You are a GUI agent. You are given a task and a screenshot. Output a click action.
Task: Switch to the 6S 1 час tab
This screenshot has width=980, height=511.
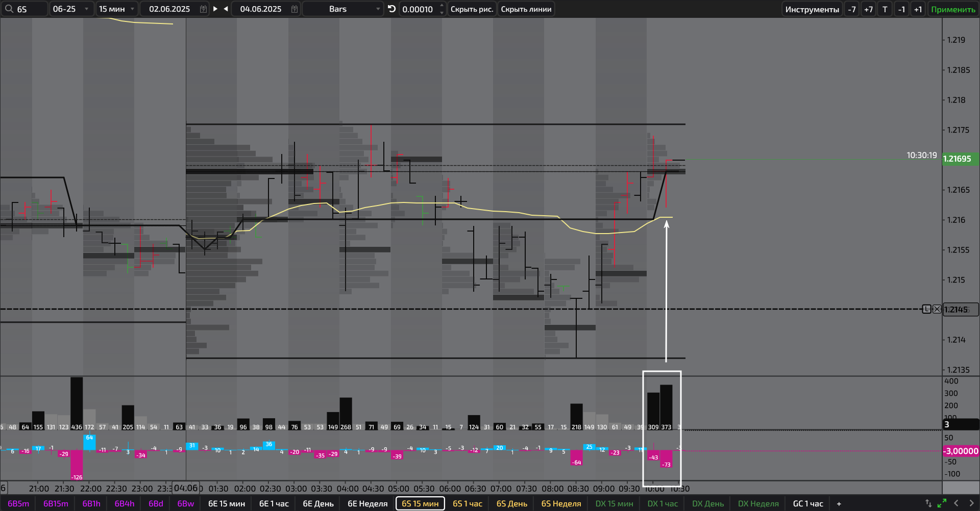tap(468, 503)
